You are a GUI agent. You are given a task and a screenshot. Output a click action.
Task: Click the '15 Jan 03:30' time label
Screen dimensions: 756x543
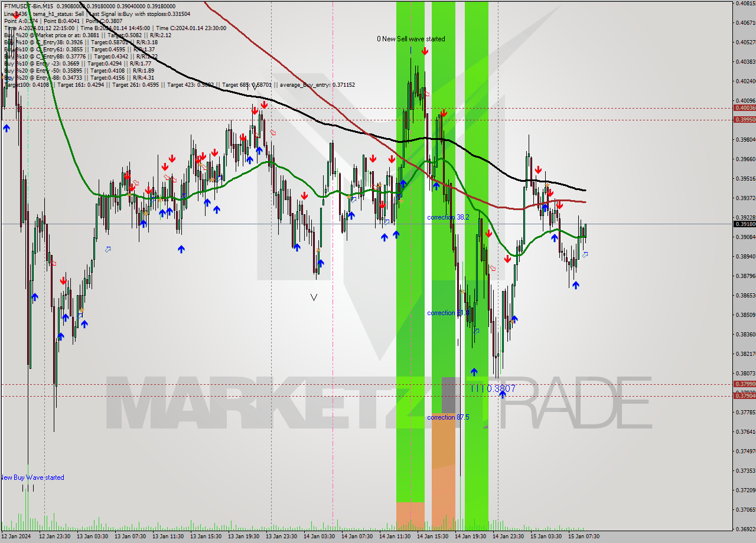point(546,537)
